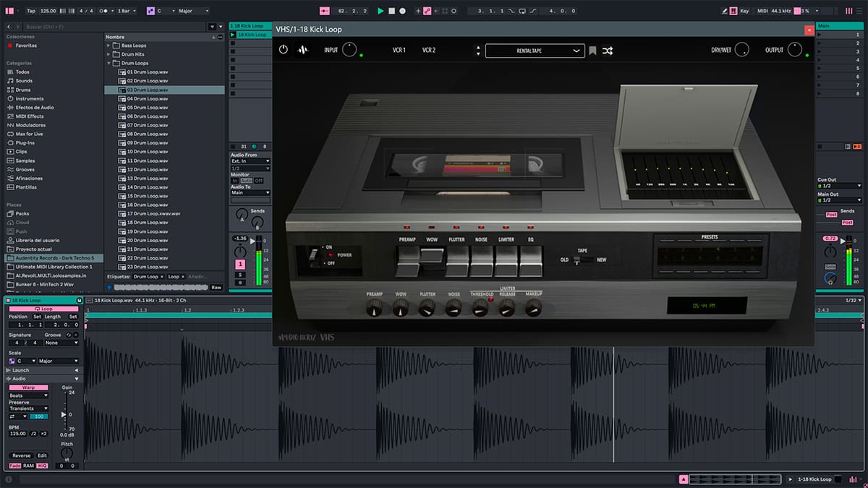
Task: Open the Drums category in browser
Action: tap(24, 90)
